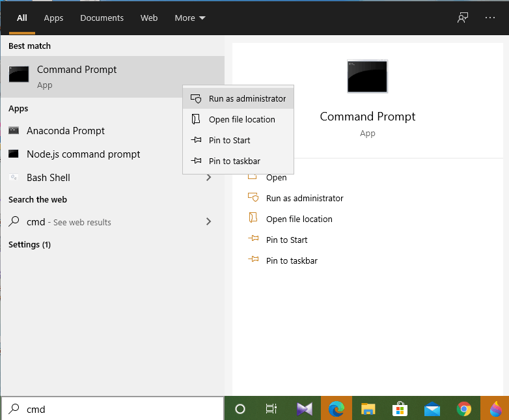509x420 pixels.
Task: Click Run as administrator in details pane
Action: pos(305,198)
